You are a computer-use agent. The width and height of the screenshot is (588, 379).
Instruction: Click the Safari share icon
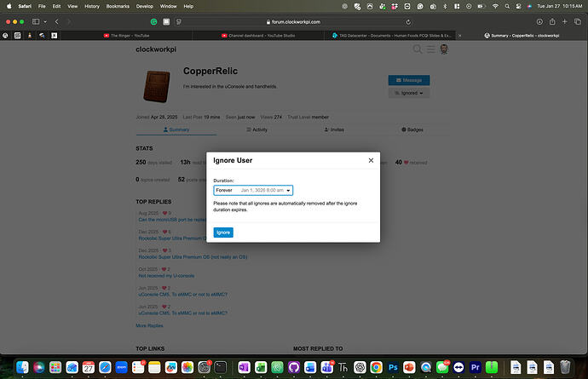(552, 22)
